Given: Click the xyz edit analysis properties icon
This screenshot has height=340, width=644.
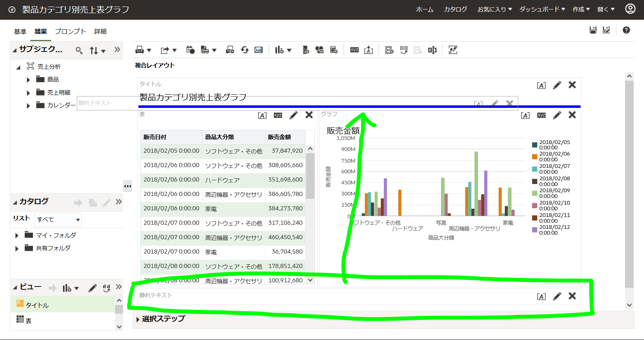Looking at the screenshot, I should [355, 50].
